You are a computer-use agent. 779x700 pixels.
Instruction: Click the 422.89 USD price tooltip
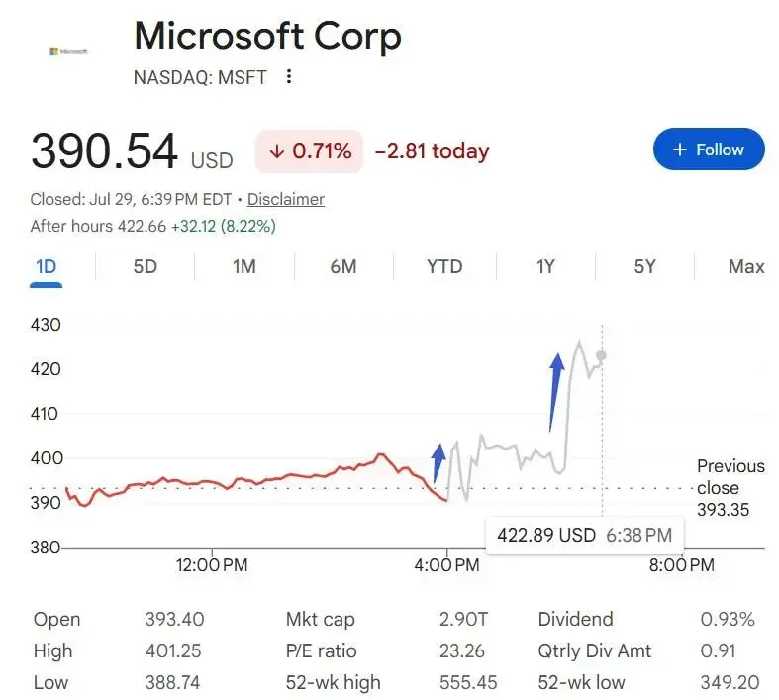[585, 535]
